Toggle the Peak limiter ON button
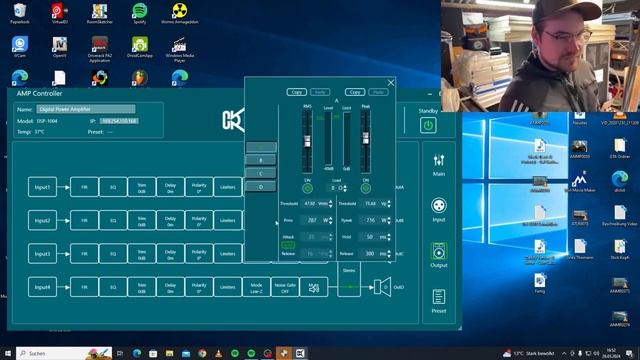640x360 pixels. tap(366, 188)
